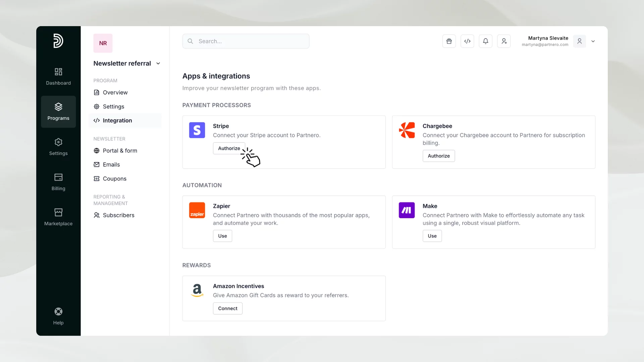Image resolution: width=644 pixels, height=362 pixels.
Task: Switch to the Integration section
Action: click(x=117, y=120)
